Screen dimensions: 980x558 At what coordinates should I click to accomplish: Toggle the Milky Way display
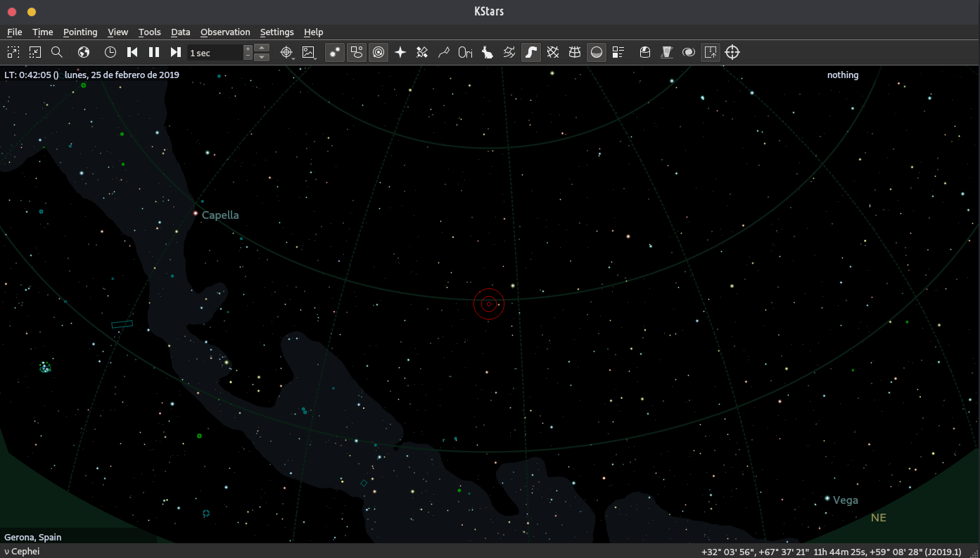(531, 52)
